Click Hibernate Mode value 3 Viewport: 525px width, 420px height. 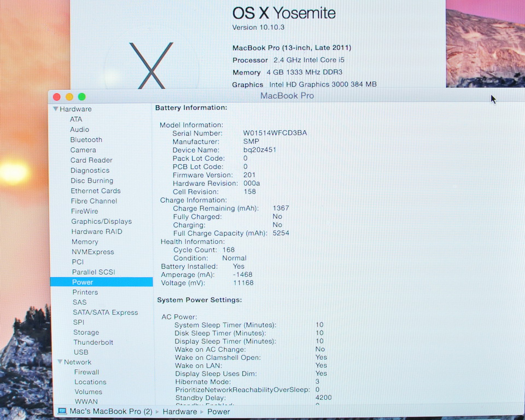317,382
